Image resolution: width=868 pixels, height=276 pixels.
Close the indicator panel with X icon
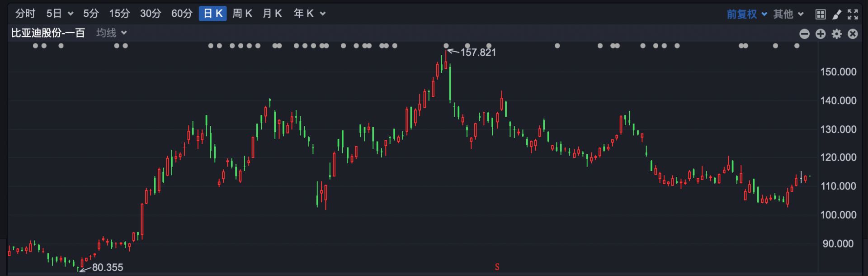tap(853, 34)
